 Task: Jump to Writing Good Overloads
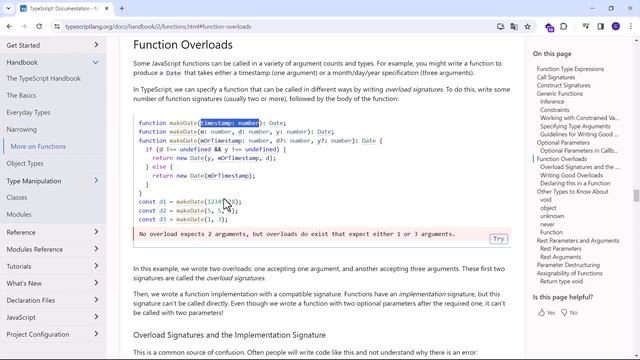pos(571,175)
